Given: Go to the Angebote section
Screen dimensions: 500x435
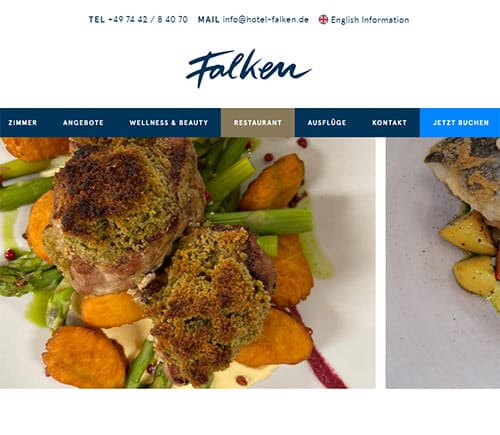Looking at the screenshot, I should 83,123.
